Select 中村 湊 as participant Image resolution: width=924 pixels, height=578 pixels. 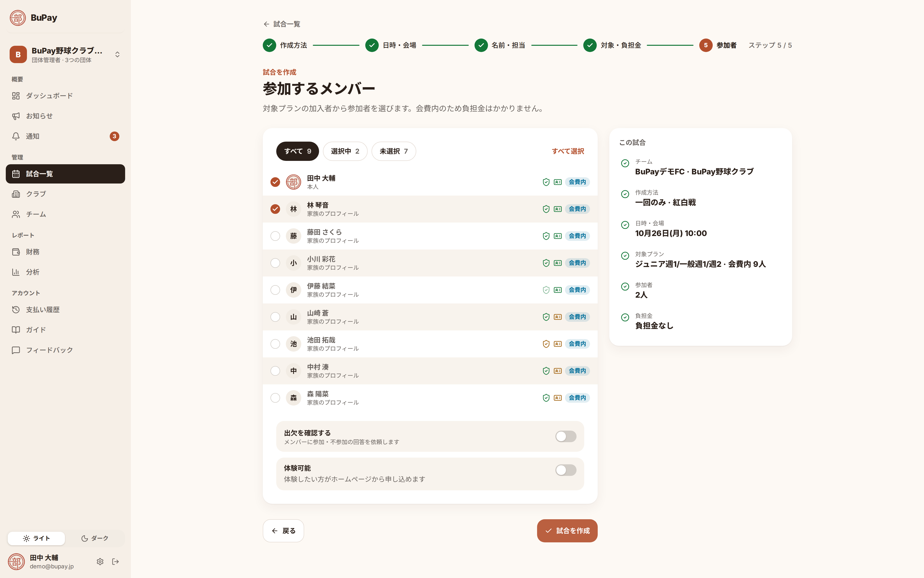(x=275, y=371)
